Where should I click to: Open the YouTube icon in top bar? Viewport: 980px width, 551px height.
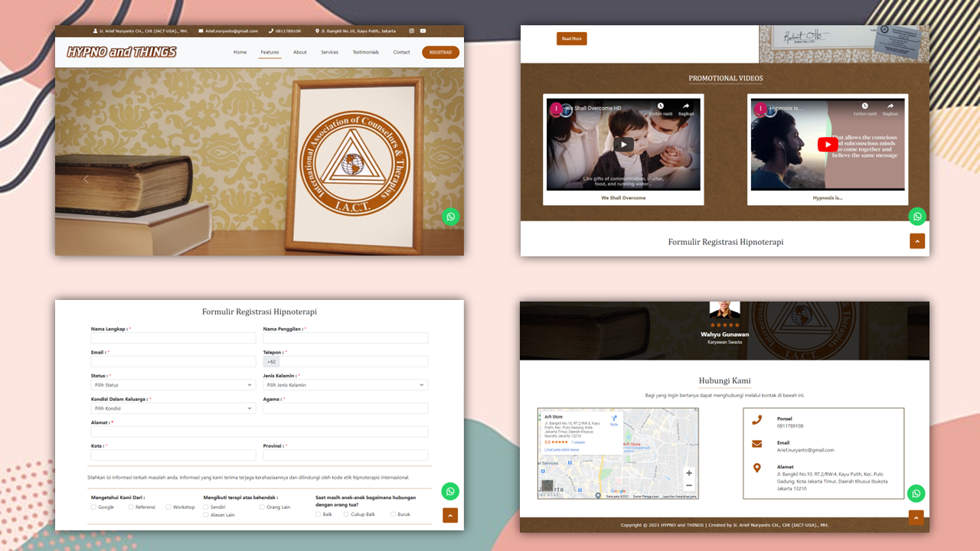pos(423,31)
